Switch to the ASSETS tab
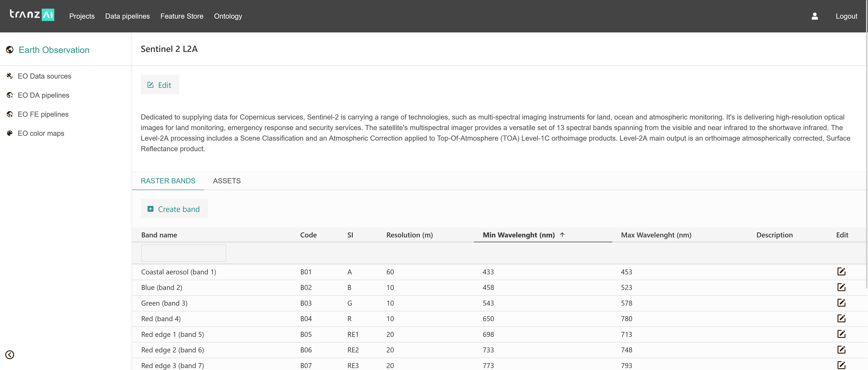 [x=227, y=181]
